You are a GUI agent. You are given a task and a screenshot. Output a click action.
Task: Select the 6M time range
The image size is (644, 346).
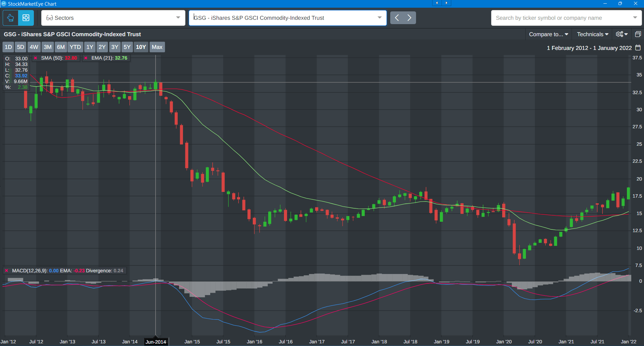61,47
